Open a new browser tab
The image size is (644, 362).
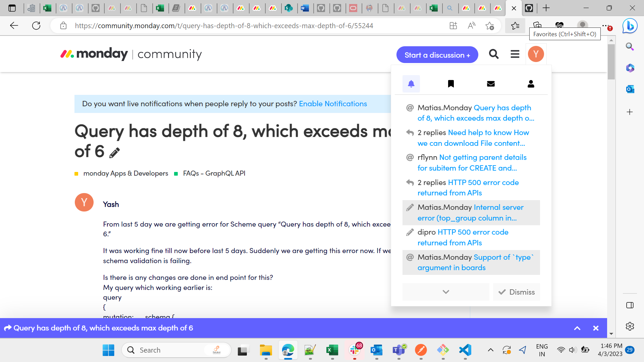(546, 8)
